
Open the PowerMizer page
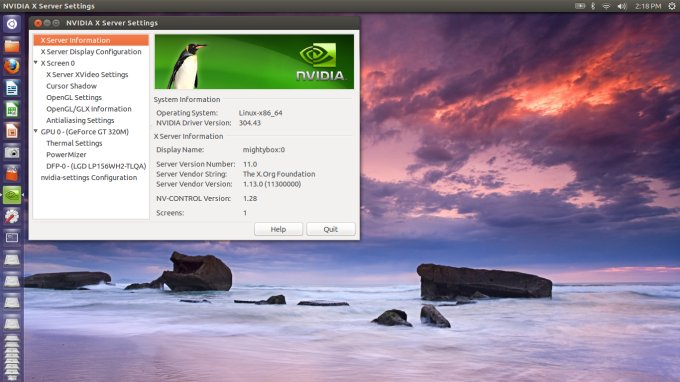66,154
